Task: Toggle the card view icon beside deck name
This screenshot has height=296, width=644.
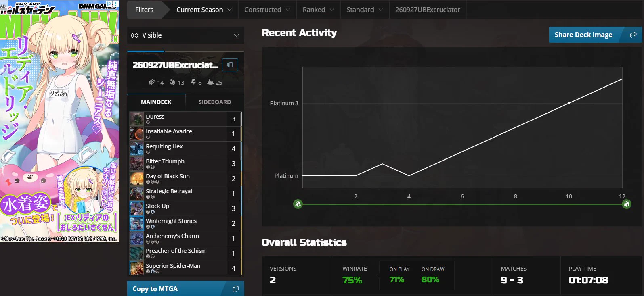Action: point(230,65)
